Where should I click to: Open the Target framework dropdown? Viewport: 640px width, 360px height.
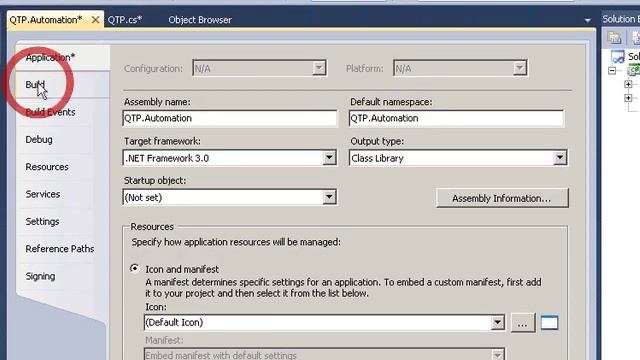coord(230,158)
